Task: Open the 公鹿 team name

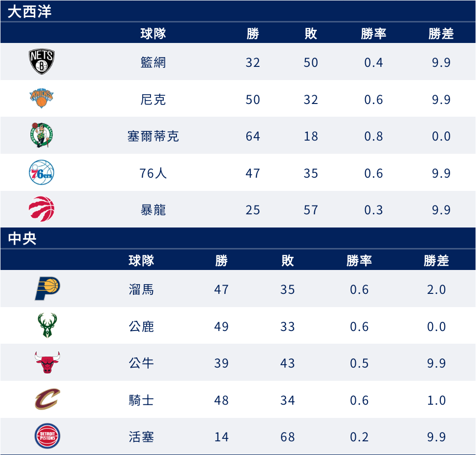Action: tap(141, 327)
